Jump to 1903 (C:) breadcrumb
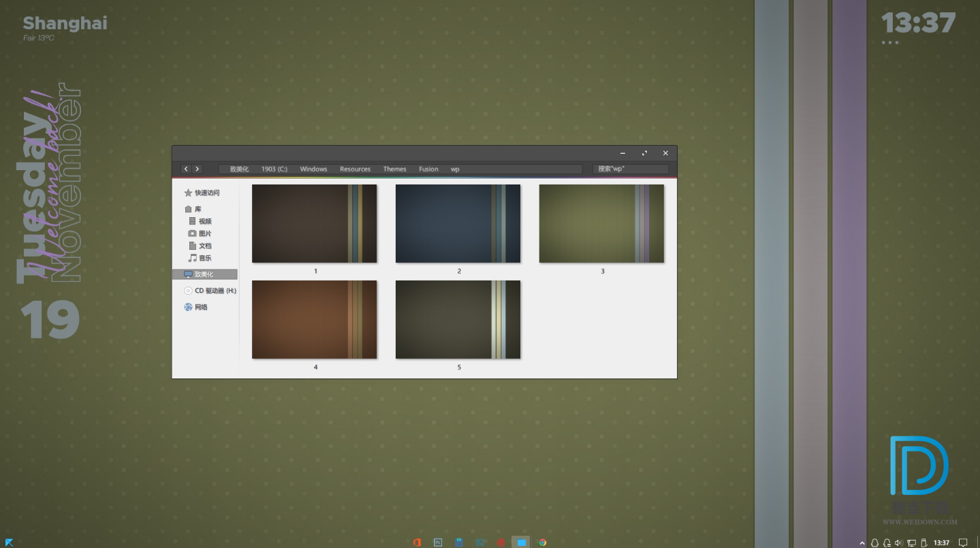Viewport: 980px width, 548px height. click(x=274, y=169)
